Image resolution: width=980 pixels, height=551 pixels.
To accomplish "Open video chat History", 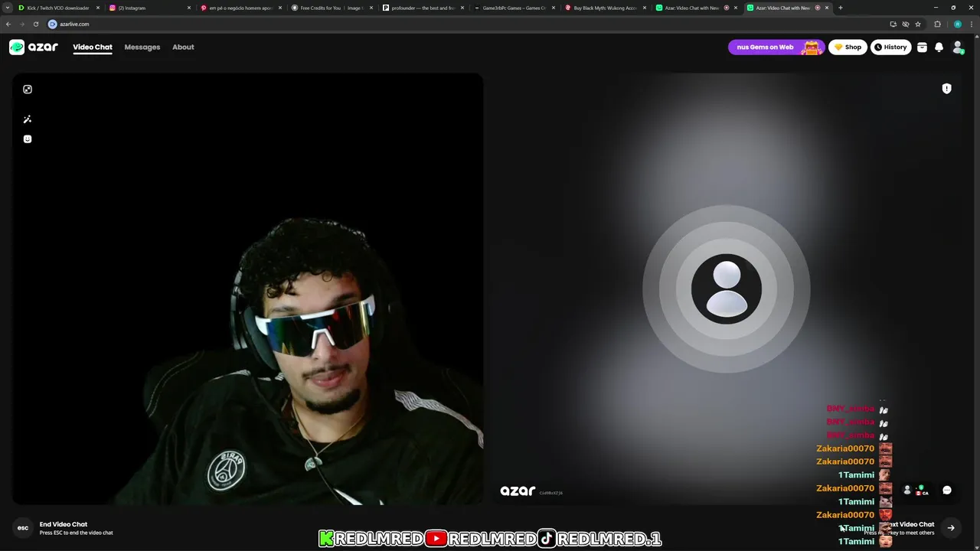I will click(890, 47).
